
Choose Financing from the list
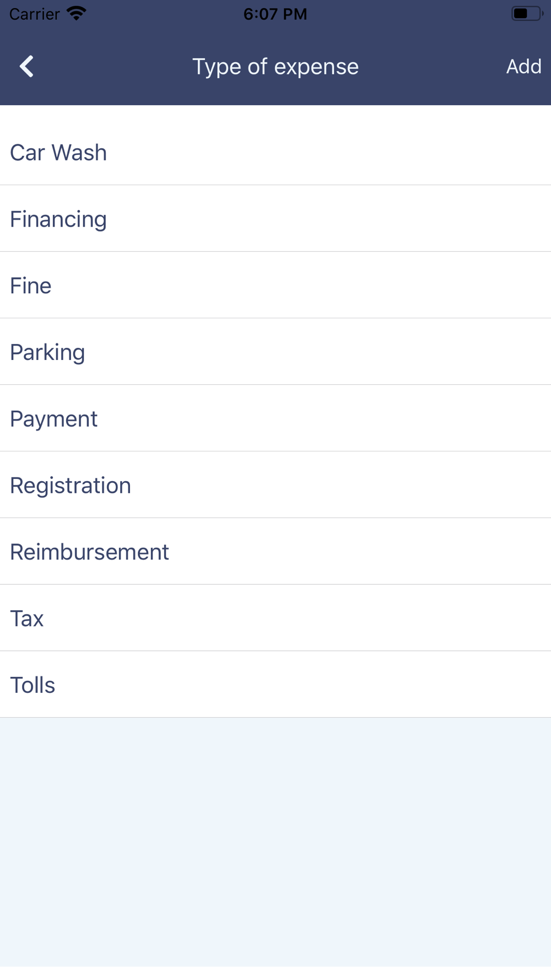[x=275, y=219]
